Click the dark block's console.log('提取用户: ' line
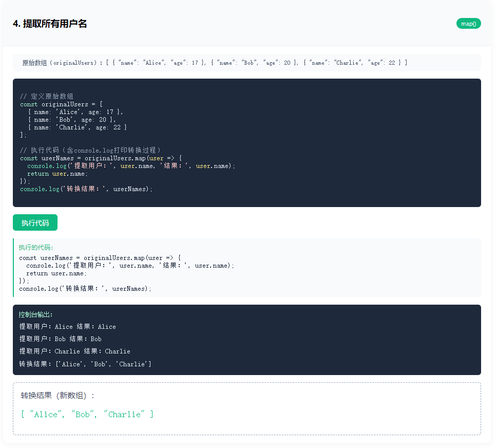 [131, 165]
